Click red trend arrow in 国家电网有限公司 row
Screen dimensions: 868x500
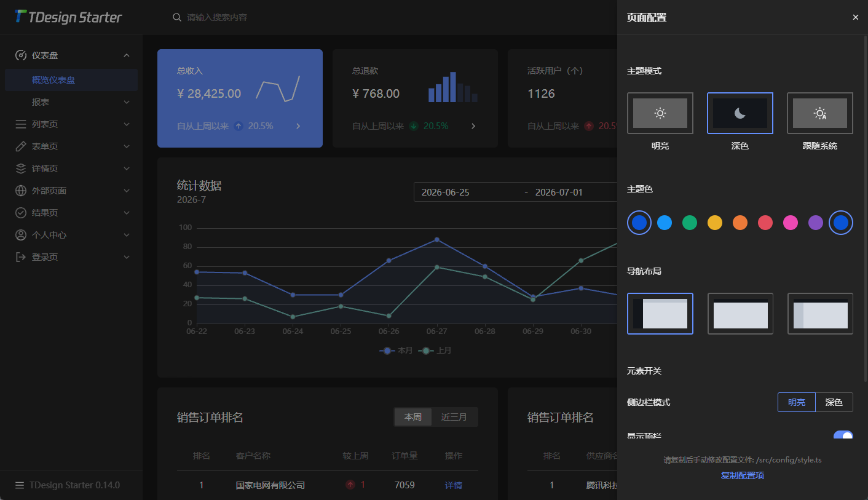pyautogui.click(x=350, y=485)
